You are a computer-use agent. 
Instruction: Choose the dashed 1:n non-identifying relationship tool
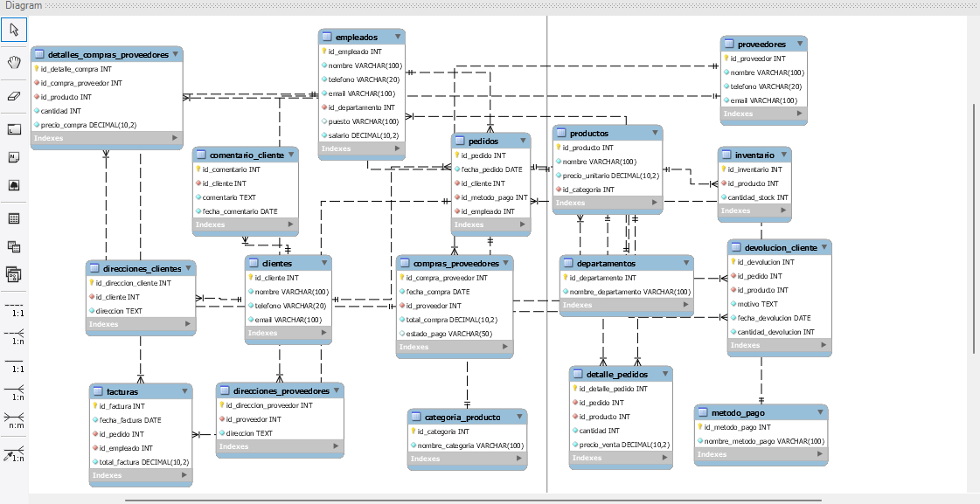[14, 337]
